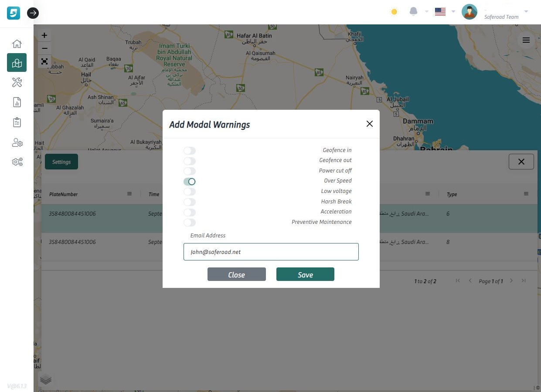Disable the Over Speed toggle
Viewport: 541px width, 392px height.
190,182
